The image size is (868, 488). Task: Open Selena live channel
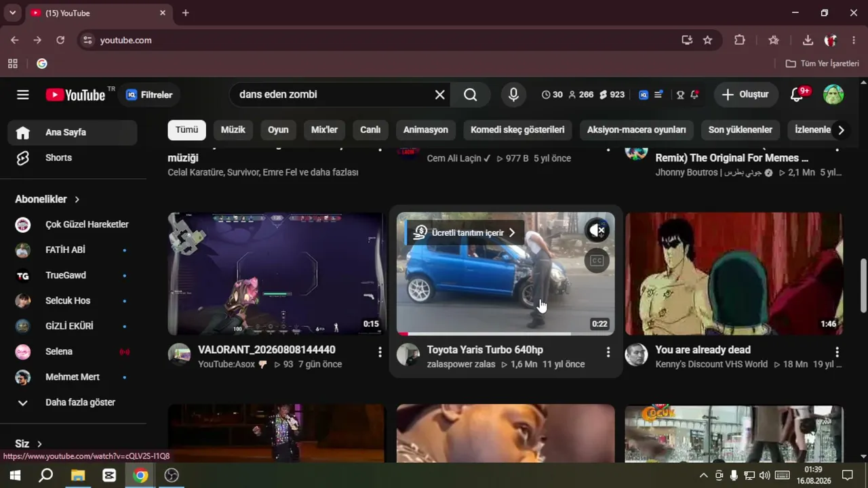(73, 351)
